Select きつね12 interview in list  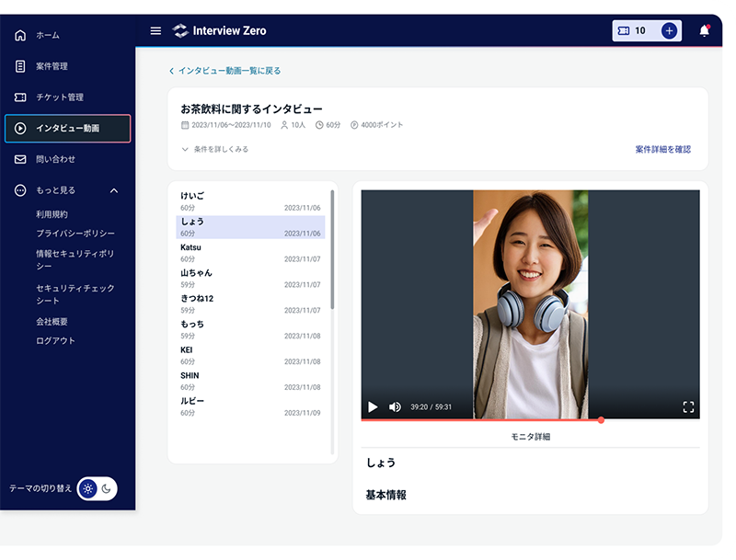250,304
